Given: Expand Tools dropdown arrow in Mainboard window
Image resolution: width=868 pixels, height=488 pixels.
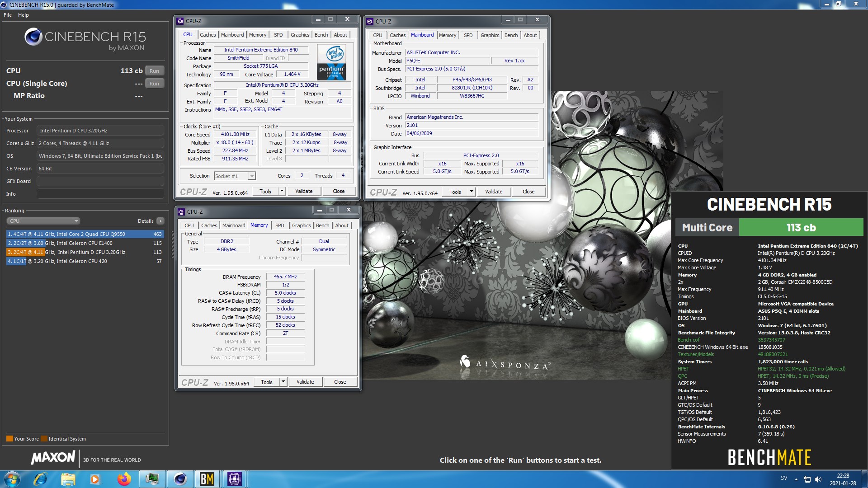Looking at the screenshot, I should (472, 192).
